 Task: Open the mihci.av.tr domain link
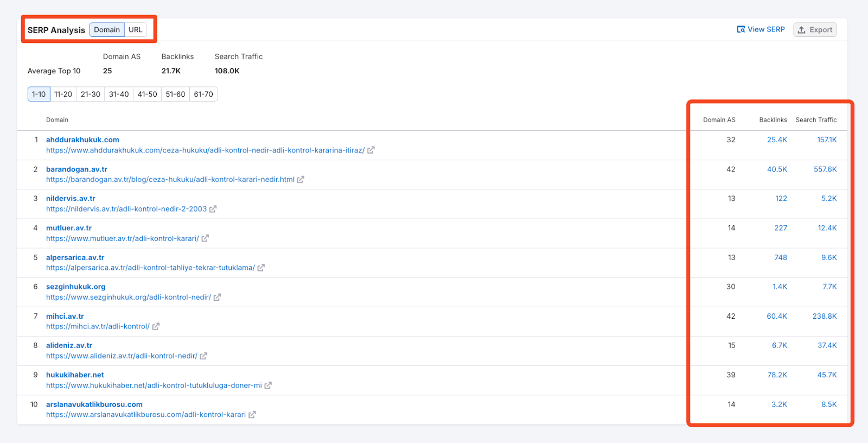click(65, 316)
